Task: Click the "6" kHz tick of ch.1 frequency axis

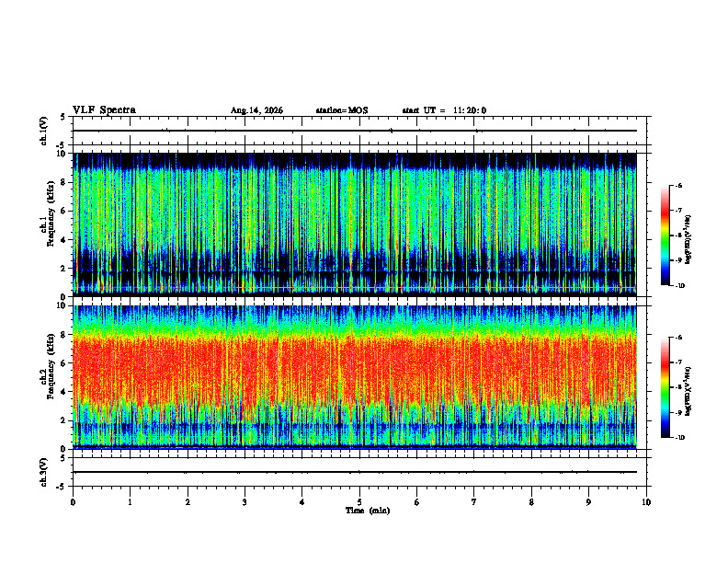Action: click(64, 211)
